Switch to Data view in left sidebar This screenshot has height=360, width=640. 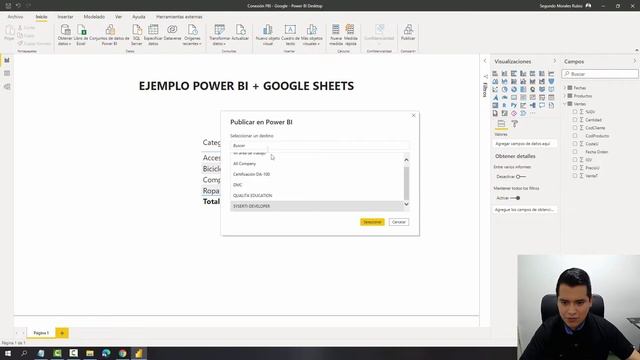click(x=7, y=73)
